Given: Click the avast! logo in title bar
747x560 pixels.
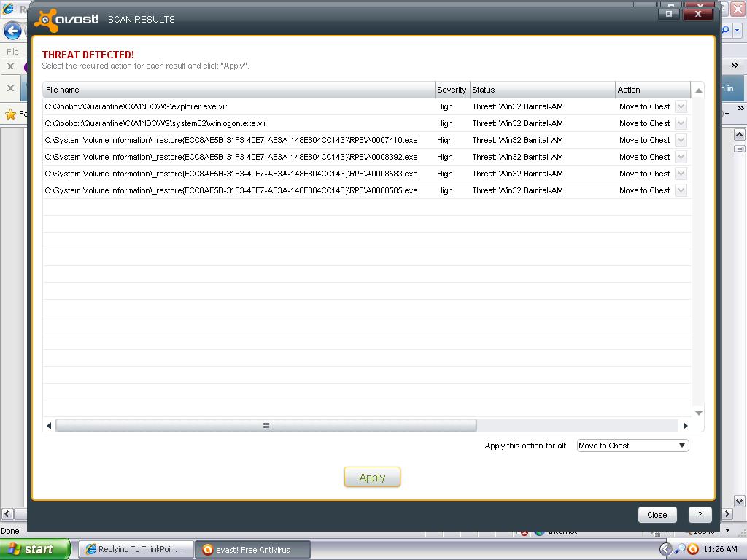Looking at the screenshot, I should coord(66,20).
